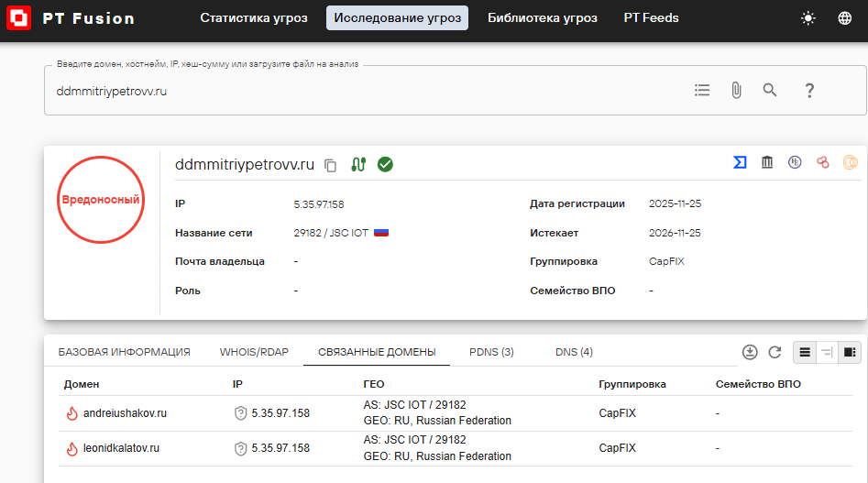The width and height of the screenshot is (868, 483).
Task: Open the question mark help icon
Action: click(x=809, y=90)
